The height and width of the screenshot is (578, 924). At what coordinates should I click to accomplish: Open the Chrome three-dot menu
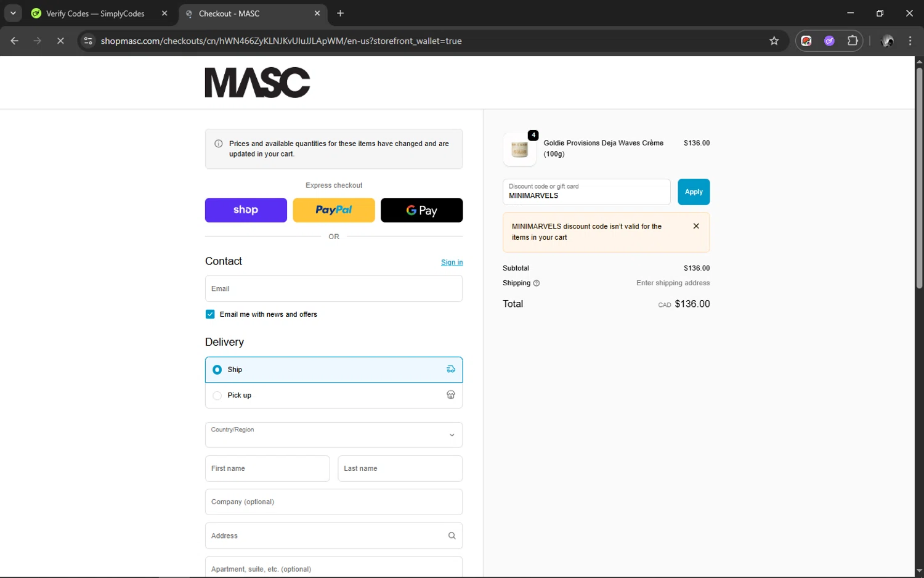pyautogui.click(x=910, y=41)
